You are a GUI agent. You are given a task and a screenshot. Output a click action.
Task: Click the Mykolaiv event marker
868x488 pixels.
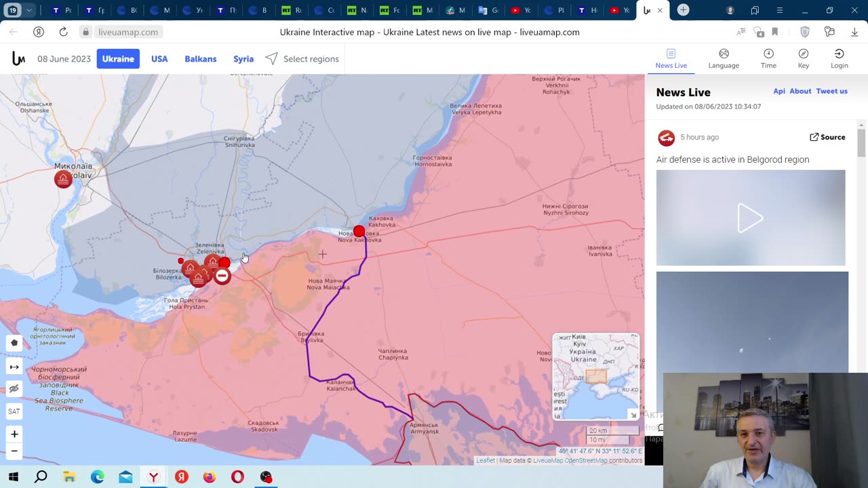point(63,179)
